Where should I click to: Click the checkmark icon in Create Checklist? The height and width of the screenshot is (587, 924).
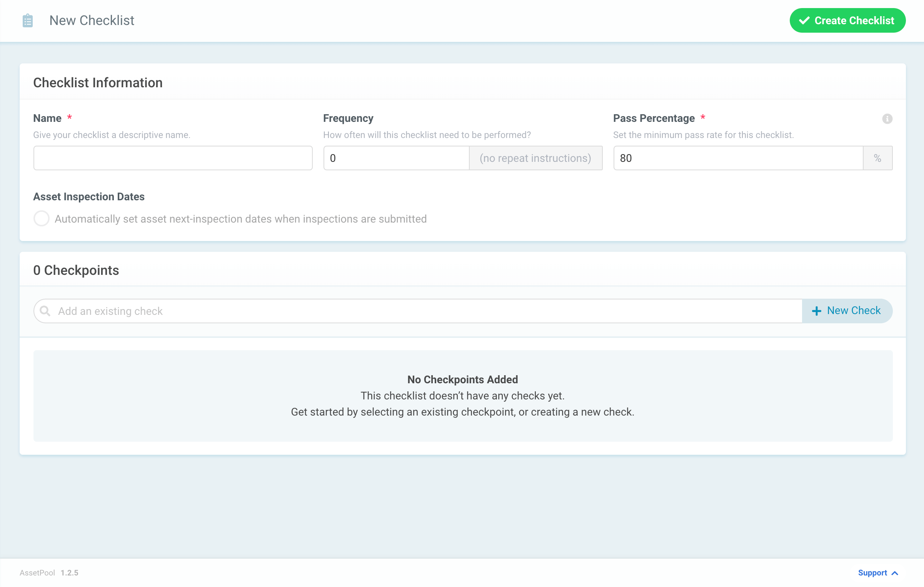point(804,20)
